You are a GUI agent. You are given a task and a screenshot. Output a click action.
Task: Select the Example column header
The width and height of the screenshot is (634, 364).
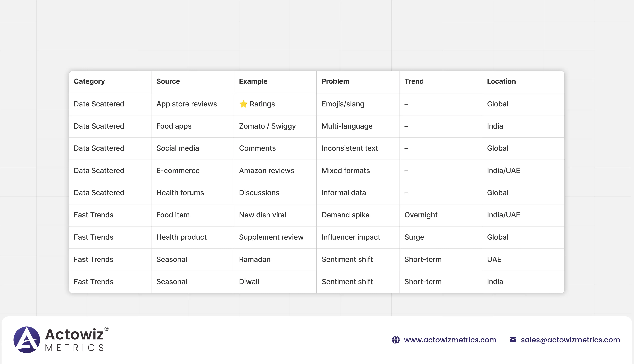253,81
